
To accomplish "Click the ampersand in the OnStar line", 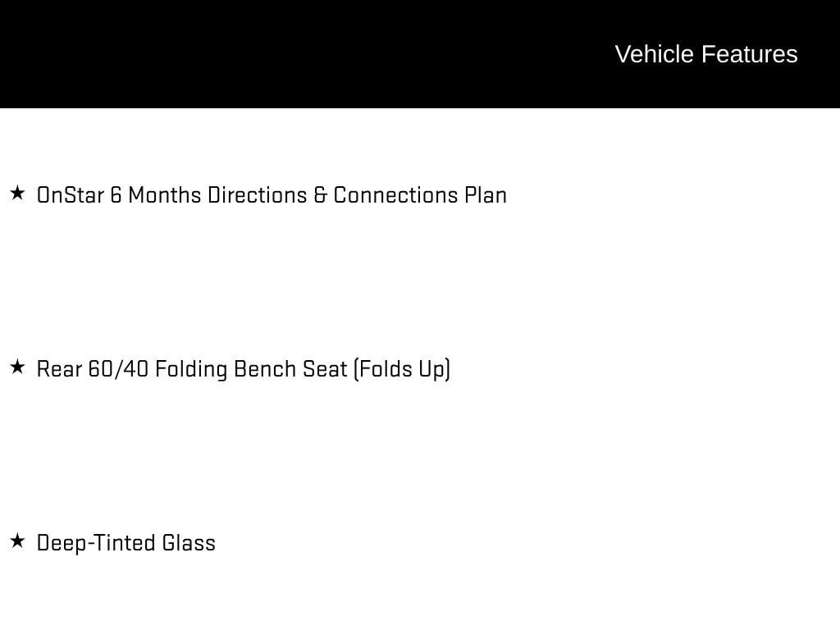I will pos(321,195).
